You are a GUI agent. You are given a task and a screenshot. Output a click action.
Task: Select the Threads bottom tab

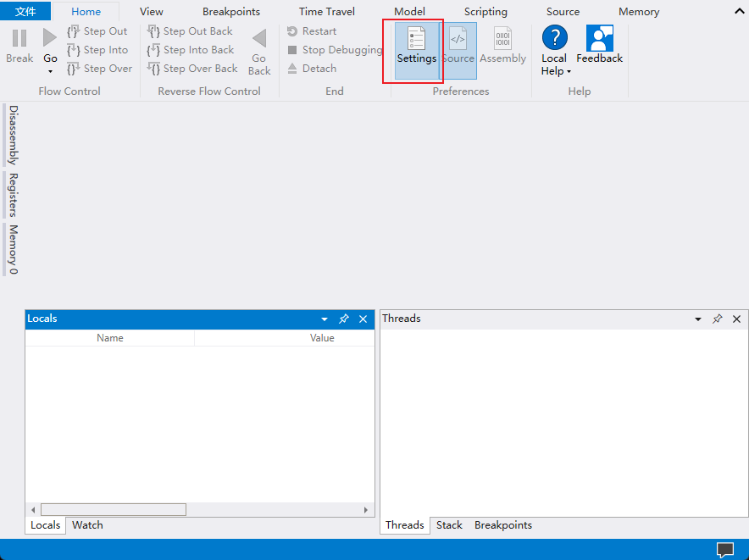pyautogui.click(x=405, y=525)
